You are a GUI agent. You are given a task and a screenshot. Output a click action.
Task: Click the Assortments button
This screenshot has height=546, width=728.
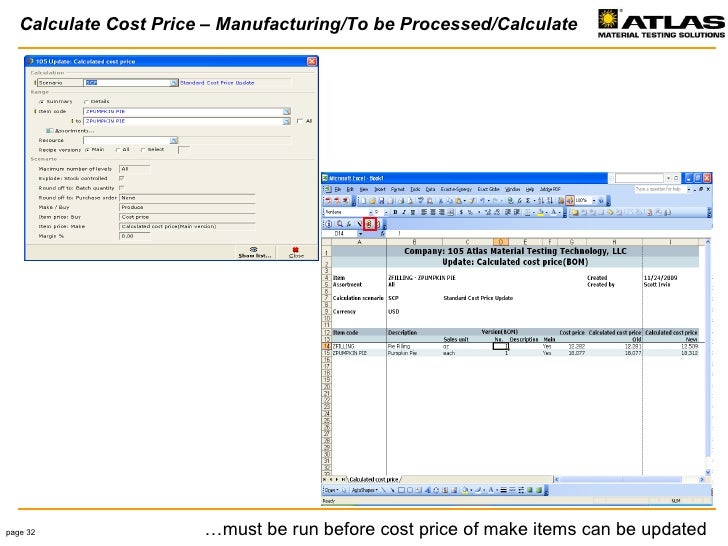pyautogui.click(x=70, y=130)
